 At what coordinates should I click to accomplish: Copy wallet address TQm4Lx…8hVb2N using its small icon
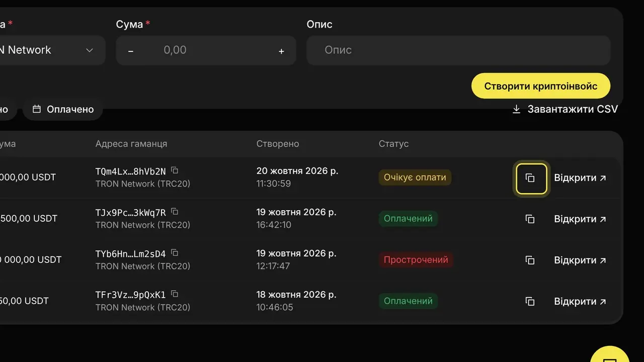click(175, 170)
